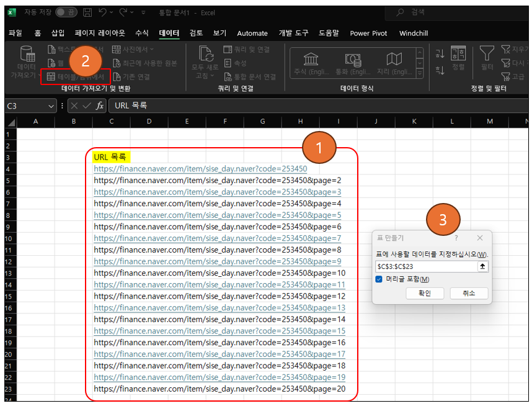Open Customize Quick Access Toolbar dropdown
Viewport: 532px width, 406px height.
(x=143, y=12)
